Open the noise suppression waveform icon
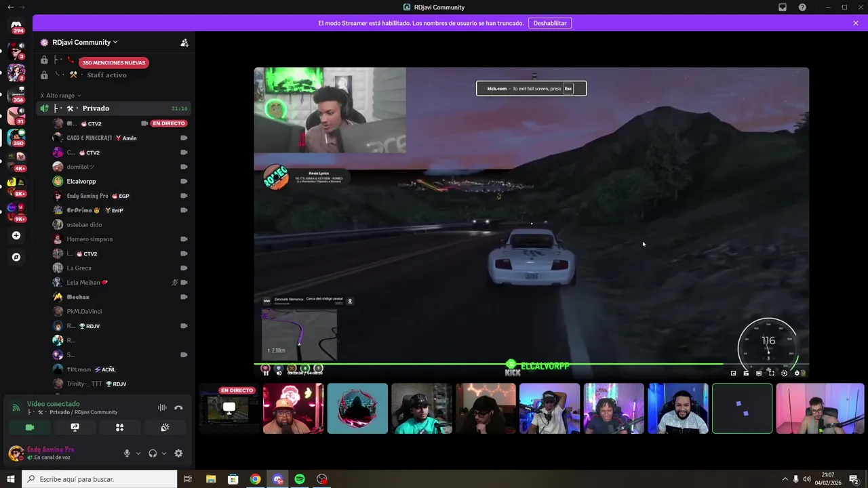Viewport: 868px width, 488px height. point(162,407)
